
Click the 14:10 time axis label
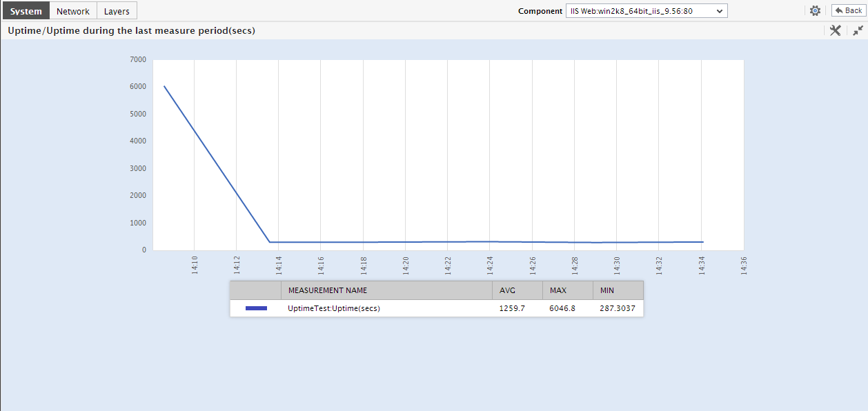pos(195,265)
